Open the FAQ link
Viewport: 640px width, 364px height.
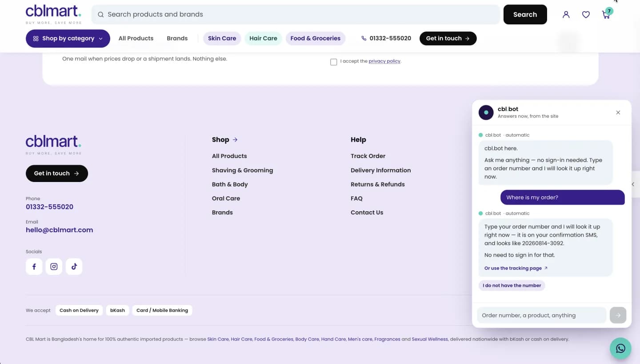[356, 198]
